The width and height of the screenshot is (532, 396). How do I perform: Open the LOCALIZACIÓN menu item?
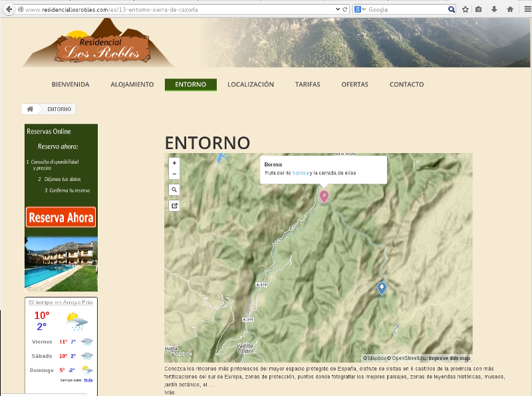(251, 85)
